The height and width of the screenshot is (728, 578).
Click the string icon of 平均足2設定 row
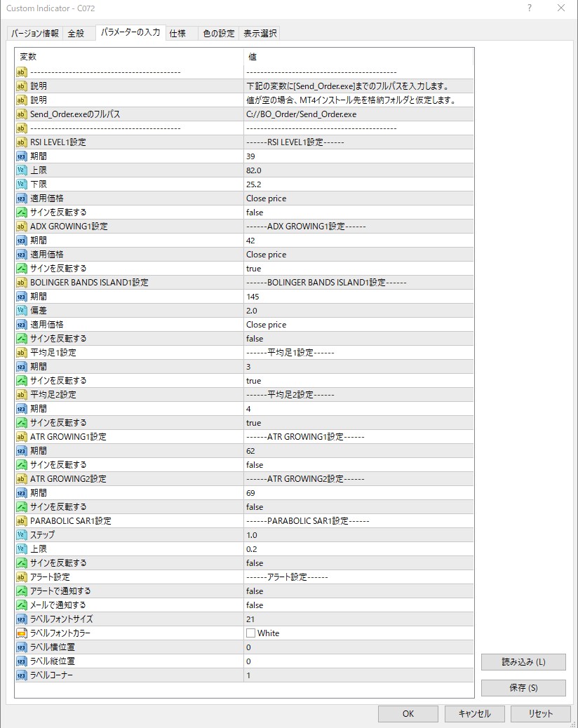point(22,395)
